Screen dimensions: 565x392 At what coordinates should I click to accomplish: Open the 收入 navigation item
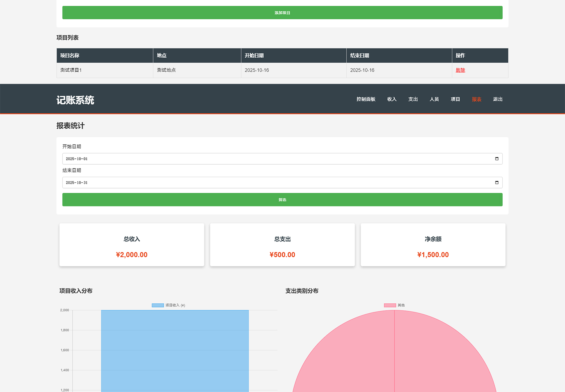(392, 99)
